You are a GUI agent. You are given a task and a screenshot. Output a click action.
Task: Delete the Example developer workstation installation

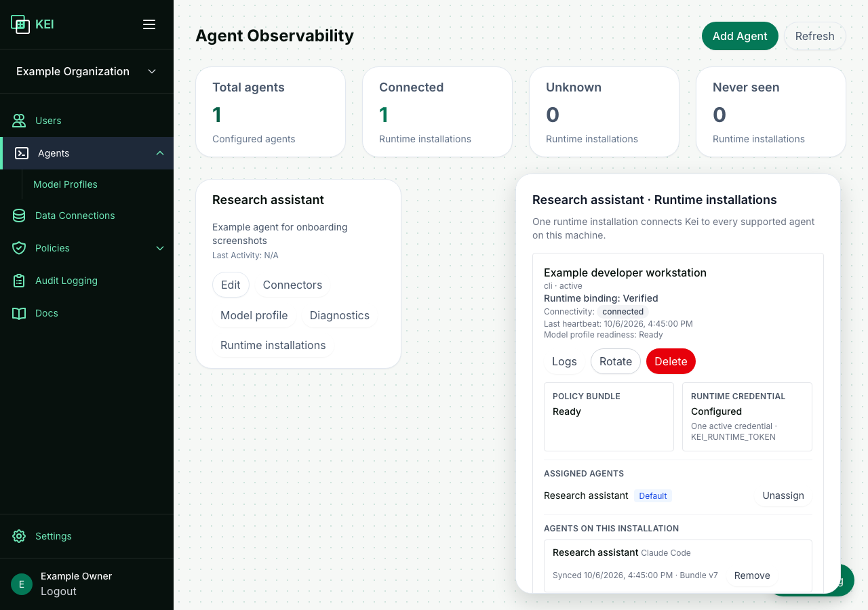click(x=671, y=361)
